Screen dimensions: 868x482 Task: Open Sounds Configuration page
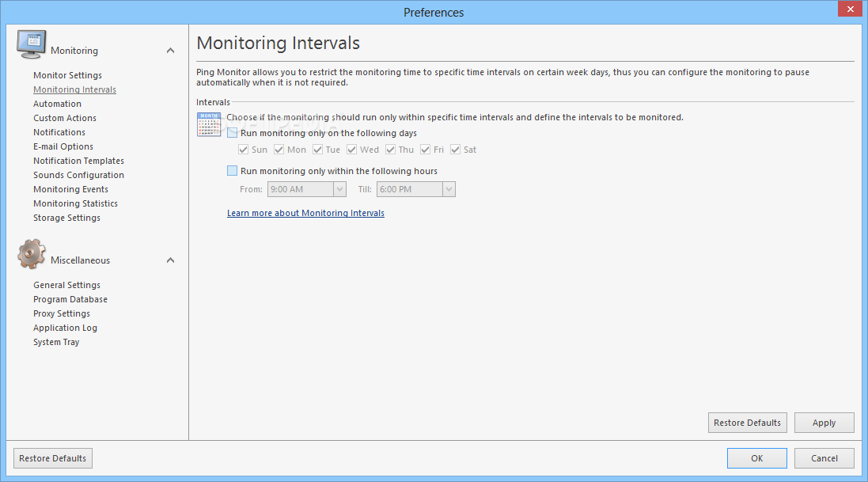pos(78,175)
